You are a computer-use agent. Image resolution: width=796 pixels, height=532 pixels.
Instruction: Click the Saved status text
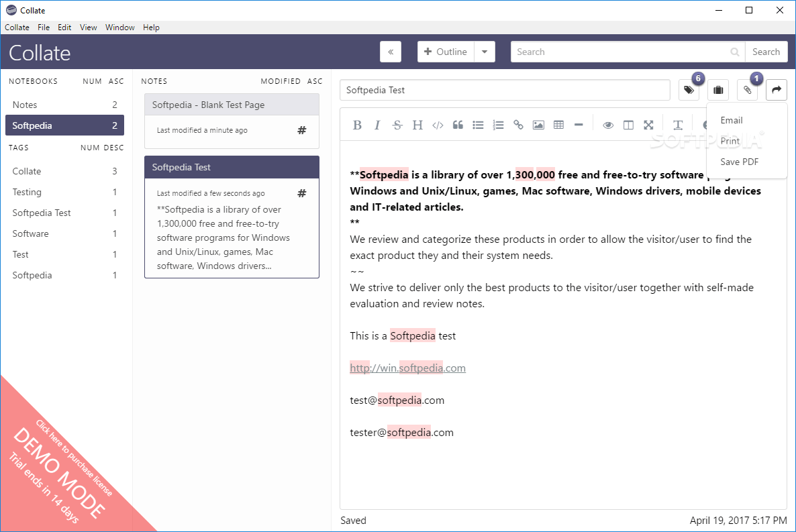click(x=353, y=521)
